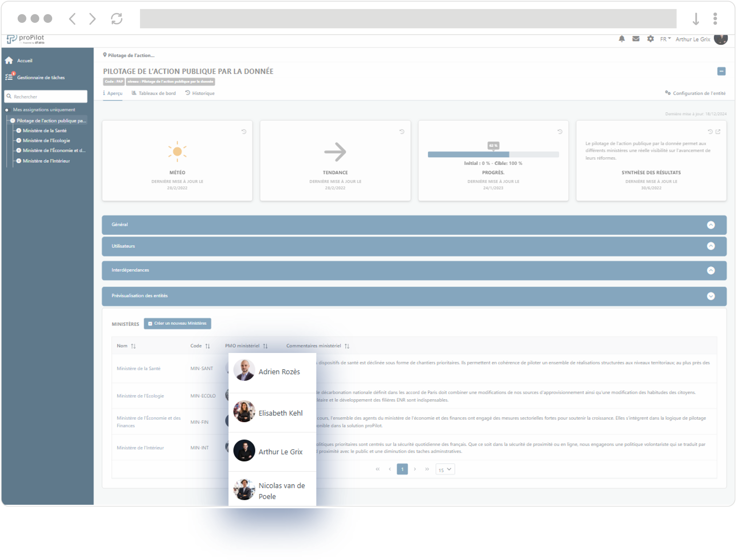
Task: Sort table by Nom column
Action: (x=133, y=346)
